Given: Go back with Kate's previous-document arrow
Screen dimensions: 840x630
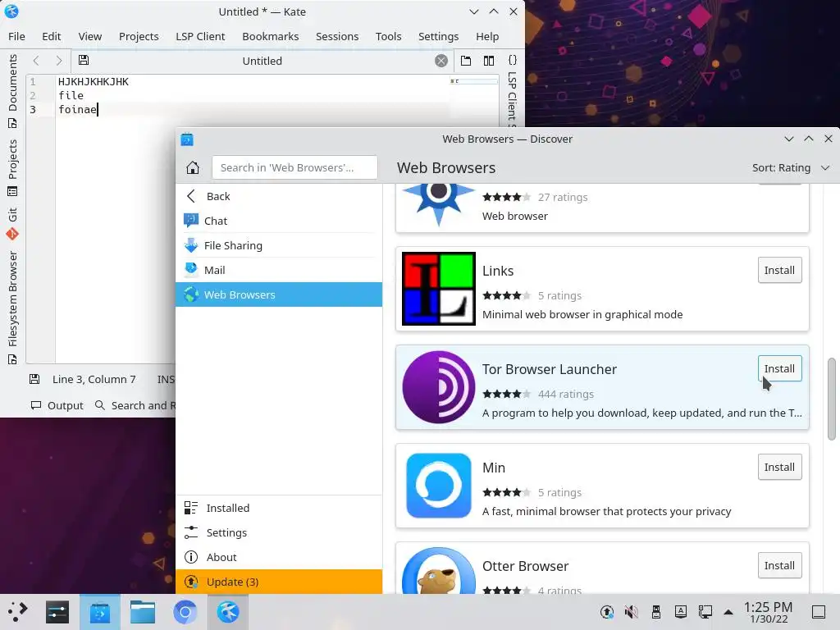Looking at the screenshot, I should (x=36, y=61).
